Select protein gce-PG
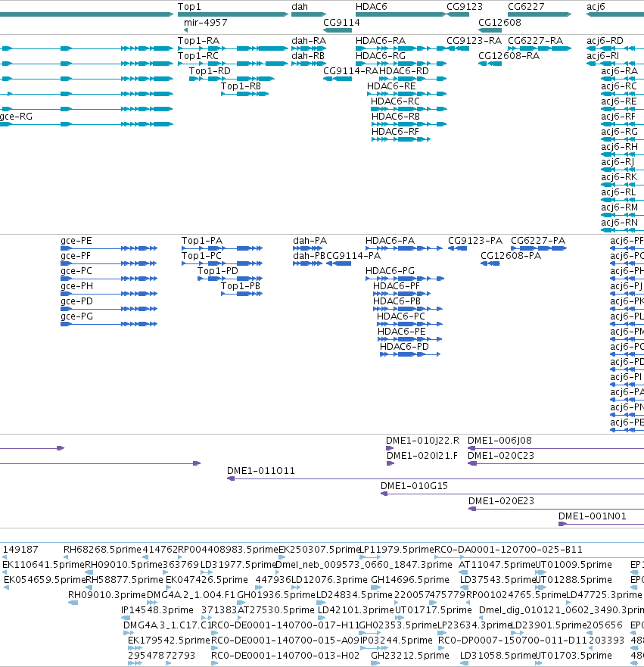The image size is (644, 667). click(109, 324)
